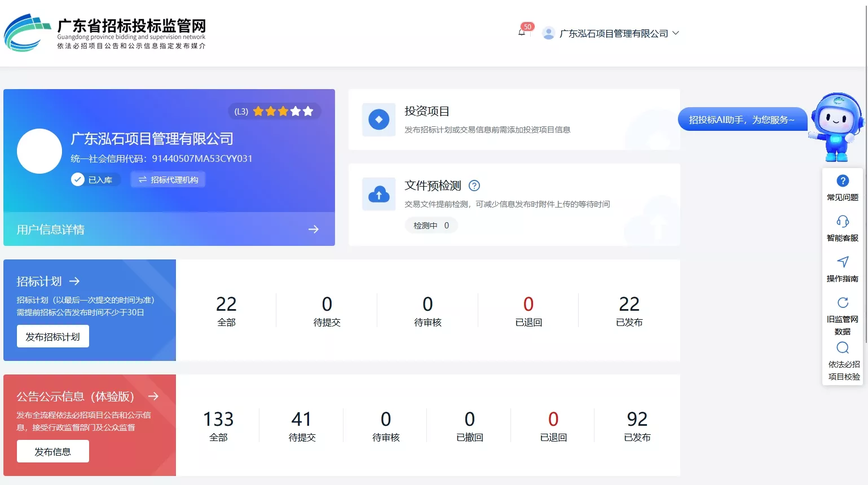Switch role via 招标代理机构 button
The height and width of the screenshot is (485, 868).
click(169, 179)
